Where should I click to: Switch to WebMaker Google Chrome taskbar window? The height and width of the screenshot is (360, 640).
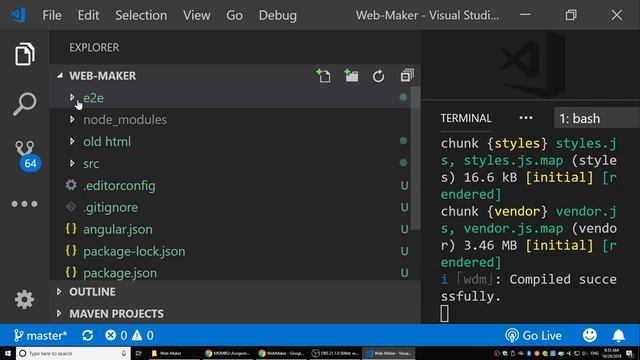[282, 353]
